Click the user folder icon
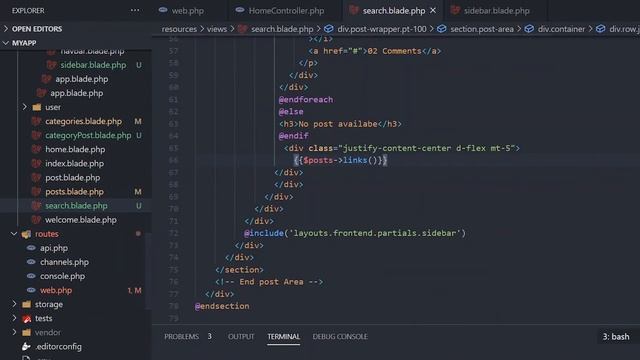 point(37,107)
